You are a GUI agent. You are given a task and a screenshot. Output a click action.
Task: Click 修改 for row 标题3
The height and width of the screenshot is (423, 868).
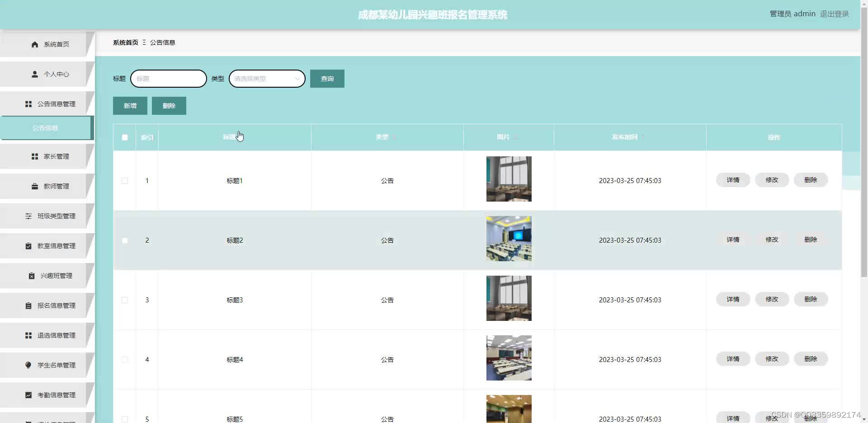click(x=772, y=299)
